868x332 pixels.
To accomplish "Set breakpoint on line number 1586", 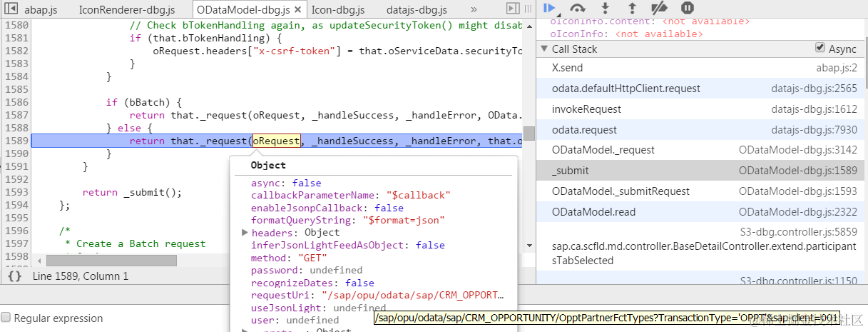I will pyautogui.click(x=16, y=102).
